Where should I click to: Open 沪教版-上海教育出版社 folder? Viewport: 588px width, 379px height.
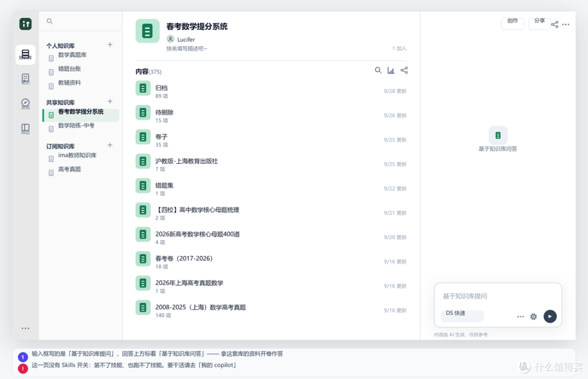point(271,164)
